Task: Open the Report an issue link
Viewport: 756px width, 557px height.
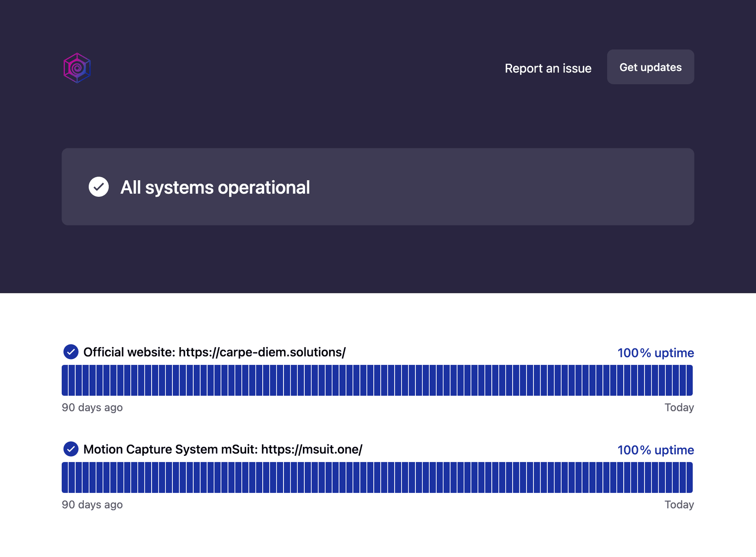Action: click(548, 68)
